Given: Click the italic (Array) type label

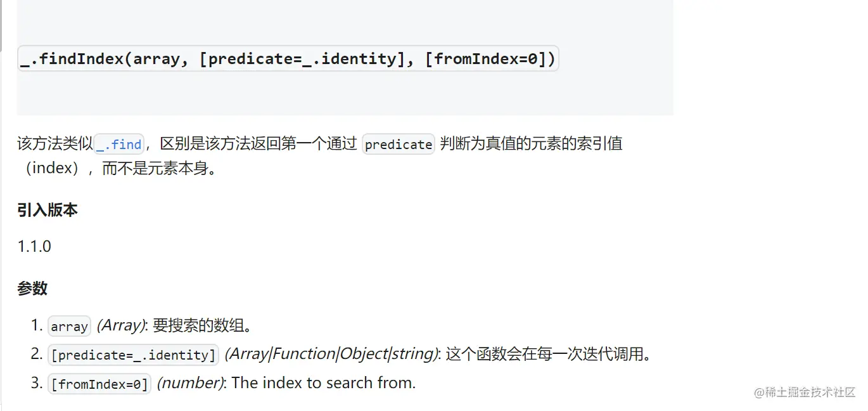Looking at the screenshot, I should [122, 326].
